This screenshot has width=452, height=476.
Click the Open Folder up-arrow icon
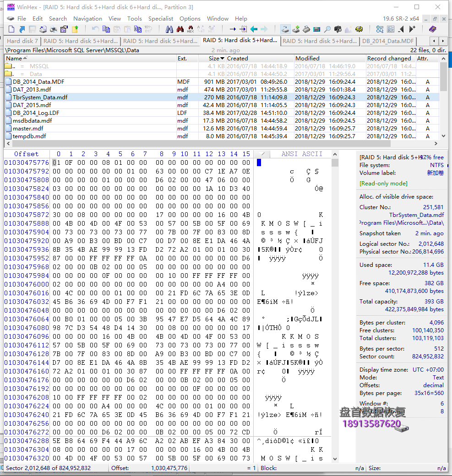(x=75, y=29)
